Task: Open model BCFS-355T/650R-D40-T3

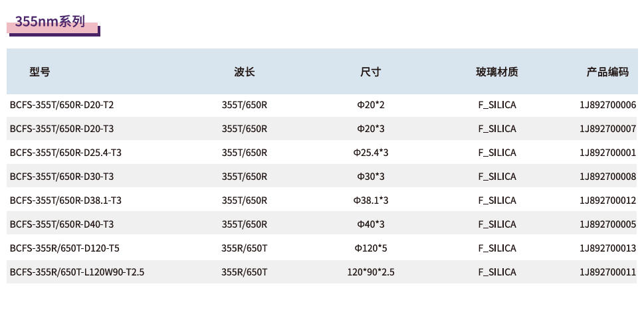Action: [62, 224]
